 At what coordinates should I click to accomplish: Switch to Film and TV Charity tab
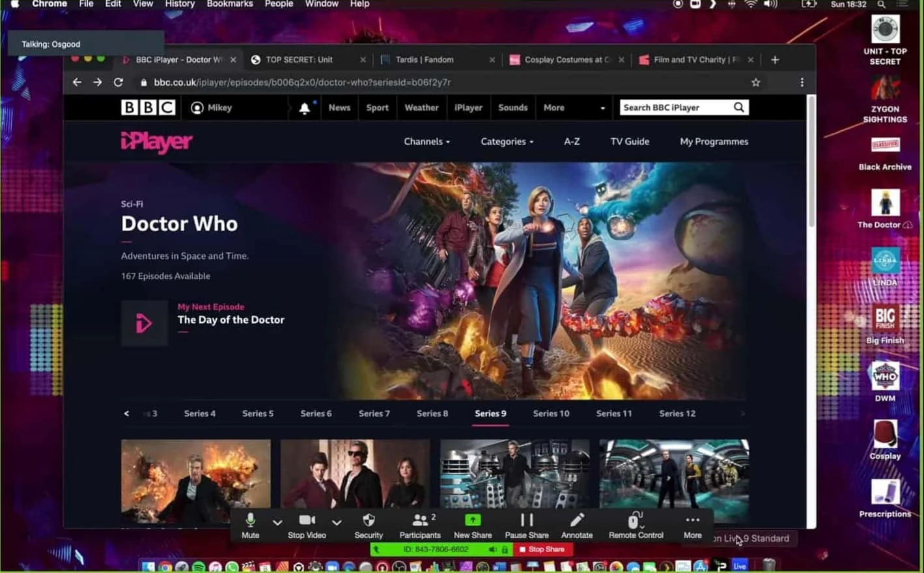tap(697, 60)
